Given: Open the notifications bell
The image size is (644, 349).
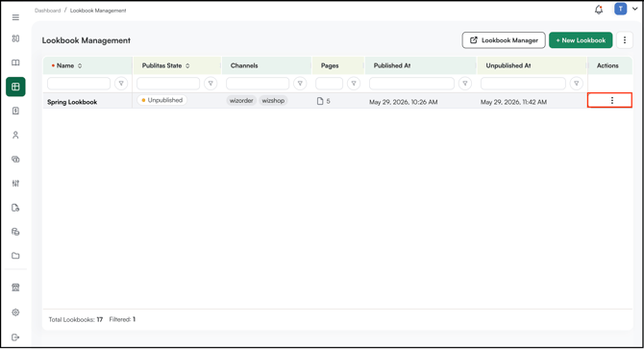Looking at the screenshot, I should [599, 10].
